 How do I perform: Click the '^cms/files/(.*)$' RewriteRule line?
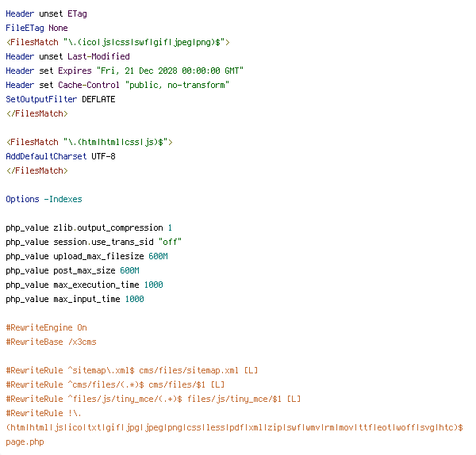[115, 385]
